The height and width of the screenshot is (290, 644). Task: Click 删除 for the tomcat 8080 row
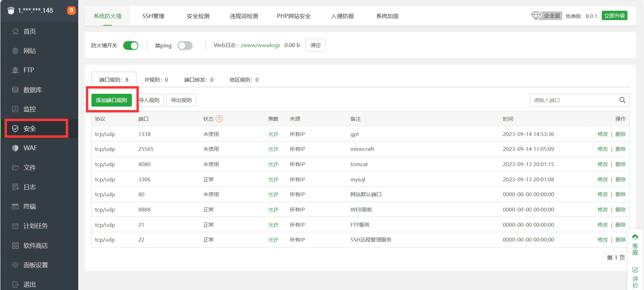[x=620, y=164]
